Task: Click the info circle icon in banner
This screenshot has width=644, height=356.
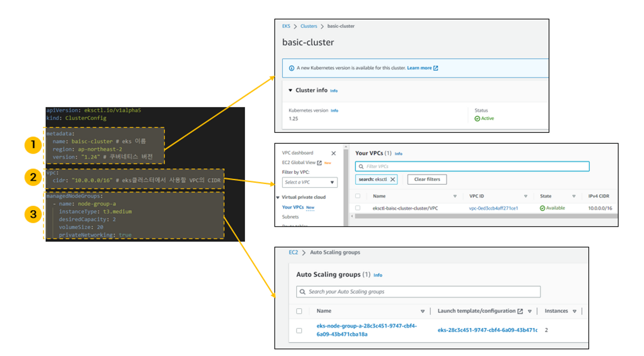Action: [x=291, y=68]
